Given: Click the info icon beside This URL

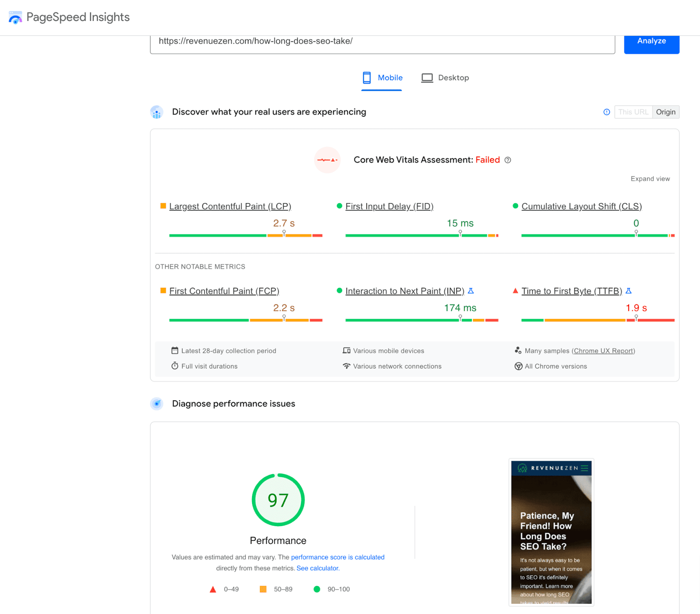Looking at the screenshot, I should (x=607, y=112).
